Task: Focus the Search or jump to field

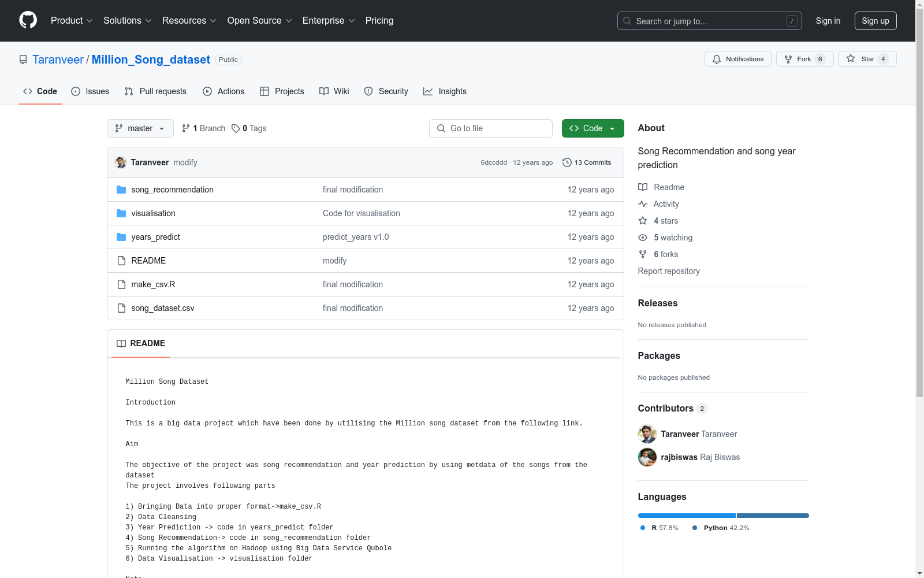Action: click(x=709, y=21)
